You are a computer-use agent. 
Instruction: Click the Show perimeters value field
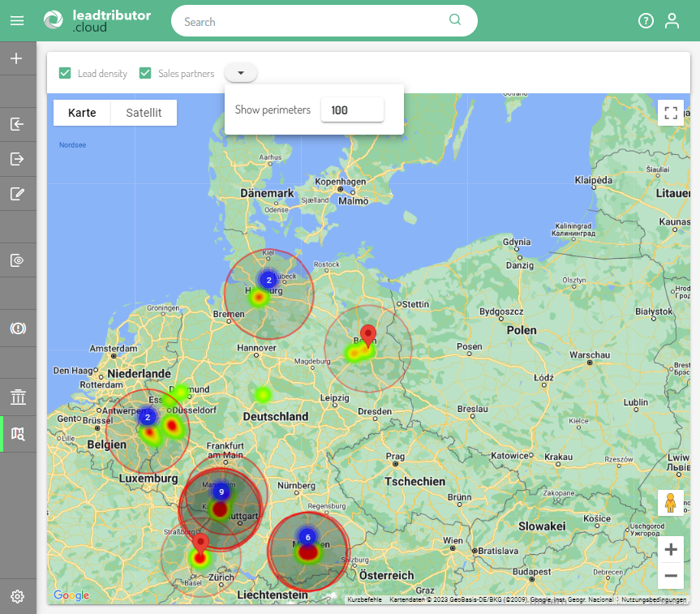coord(352,109)
